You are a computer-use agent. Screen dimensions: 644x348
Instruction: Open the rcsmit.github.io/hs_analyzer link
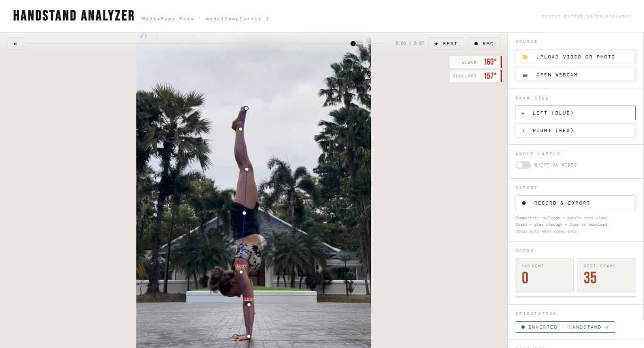point(586,16)
